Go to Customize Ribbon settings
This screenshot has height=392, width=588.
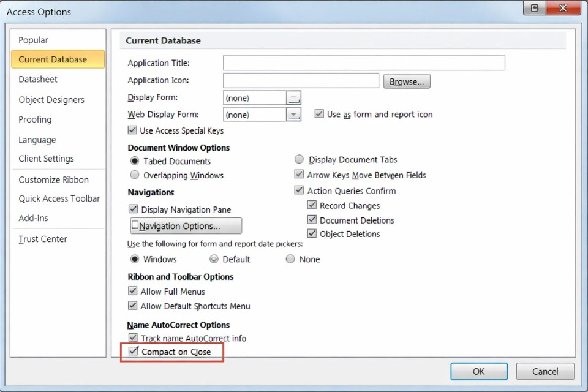(53, 179)
